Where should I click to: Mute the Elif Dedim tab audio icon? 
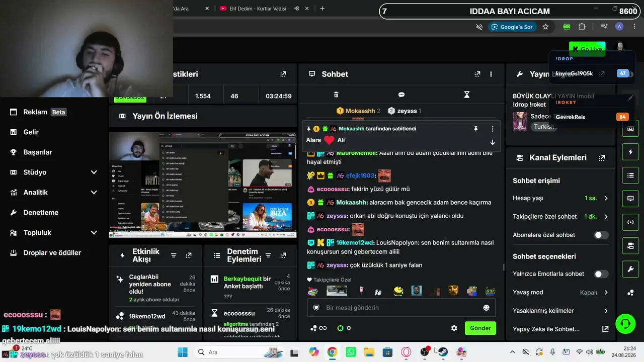tap(297, 9)
